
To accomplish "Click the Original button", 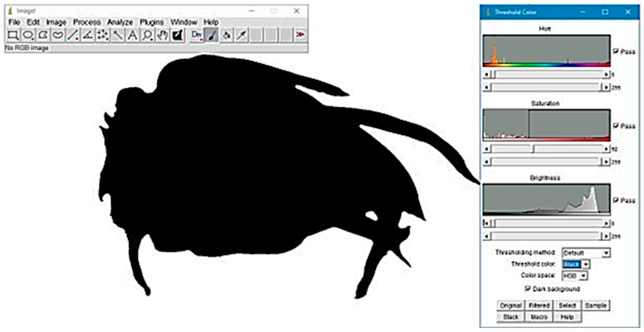I will [510, 305].
